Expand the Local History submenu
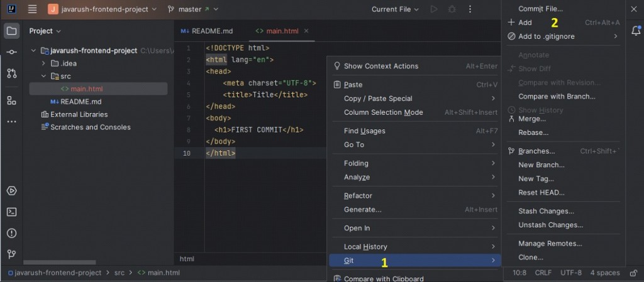 (415, 246)
